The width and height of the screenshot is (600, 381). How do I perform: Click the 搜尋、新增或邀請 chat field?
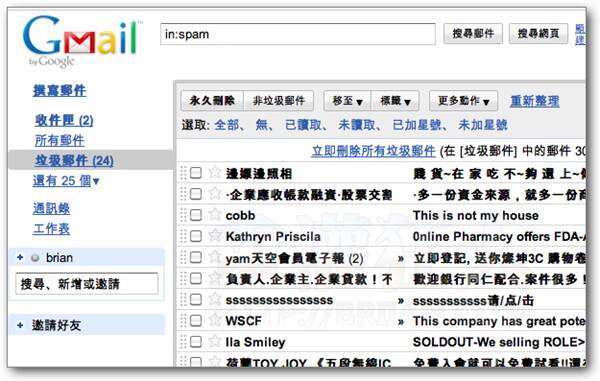click(x=86, y=283)
